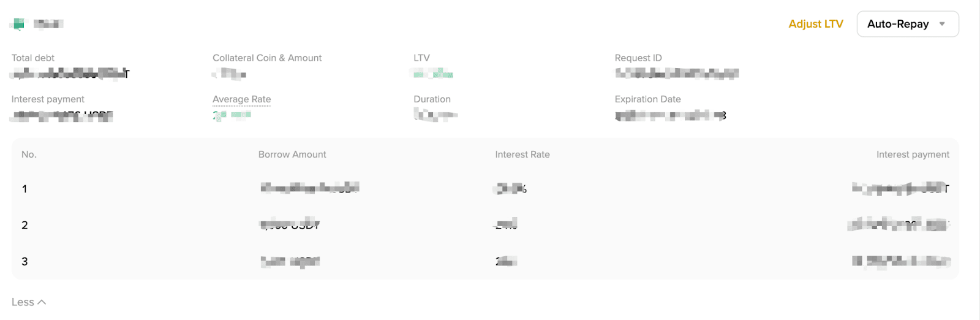Click the green coin icon at top left
980x320 pixels.
tap(19, 24)
